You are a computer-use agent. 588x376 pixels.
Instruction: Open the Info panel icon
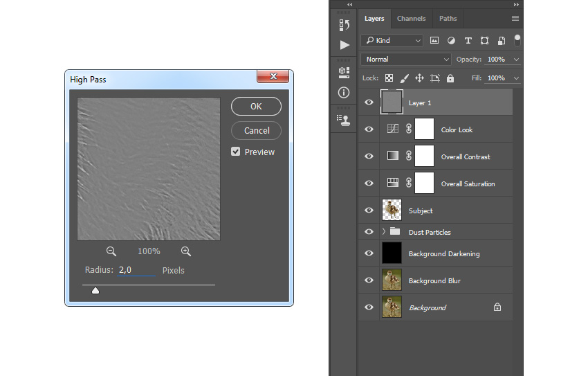[x=344, y=92]
